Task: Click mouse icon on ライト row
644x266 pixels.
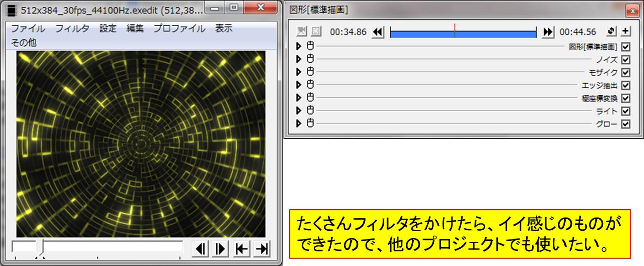Action: [310, 110]
